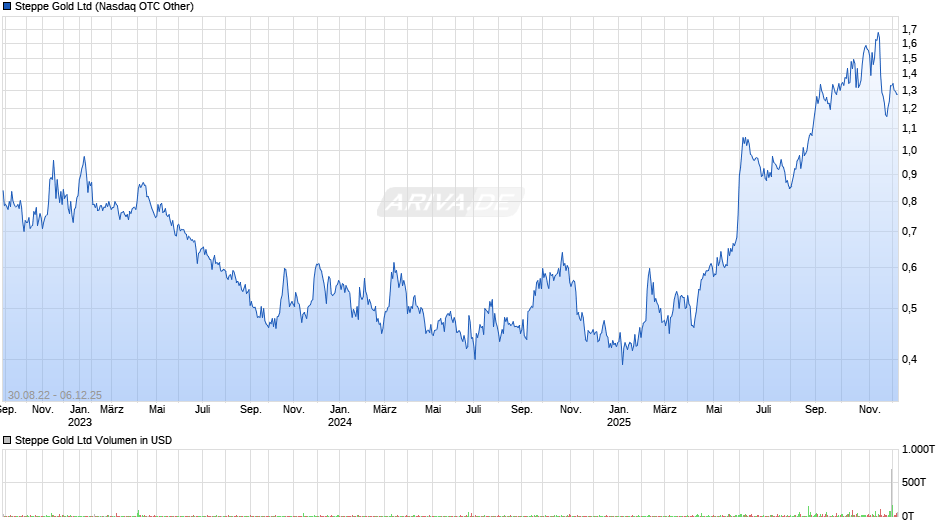Click the tall volume spike at far right

click(x=891, y=492)
